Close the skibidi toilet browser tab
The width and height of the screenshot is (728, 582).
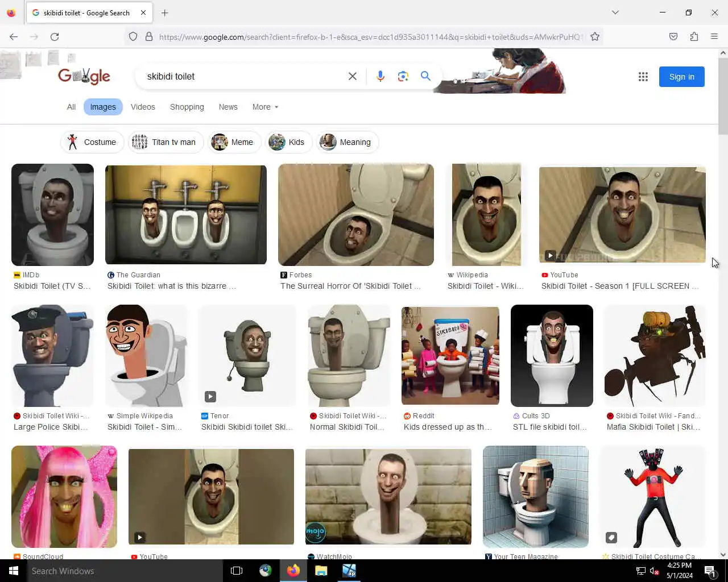coord(143,13)
